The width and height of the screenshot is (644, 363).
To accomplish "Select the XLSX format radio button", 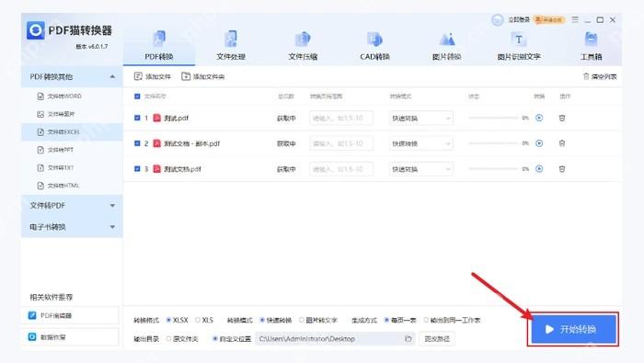I will tap(168, 320).
